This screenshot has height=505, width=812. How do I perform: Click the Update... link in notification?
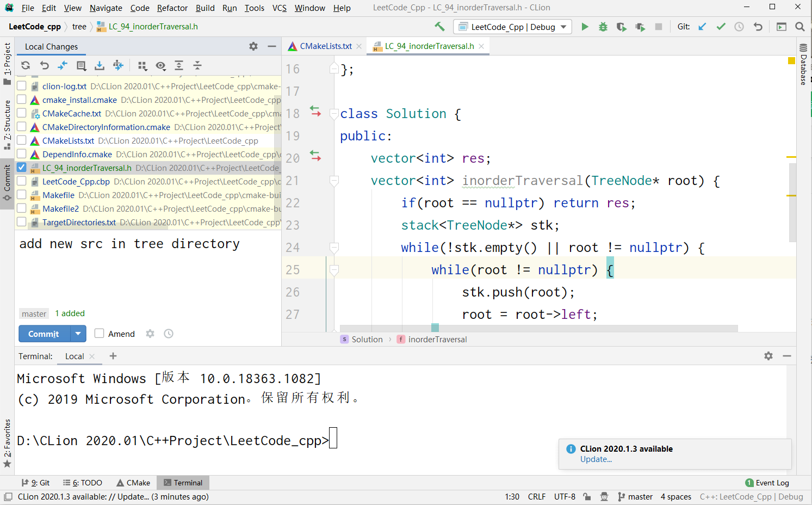[x=596, y=459]
